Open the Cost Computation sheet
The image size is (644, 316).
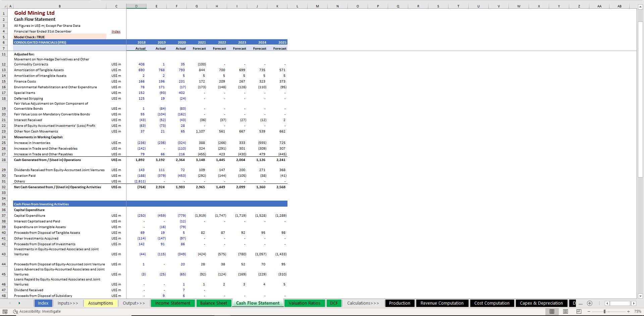click(492, 303)
